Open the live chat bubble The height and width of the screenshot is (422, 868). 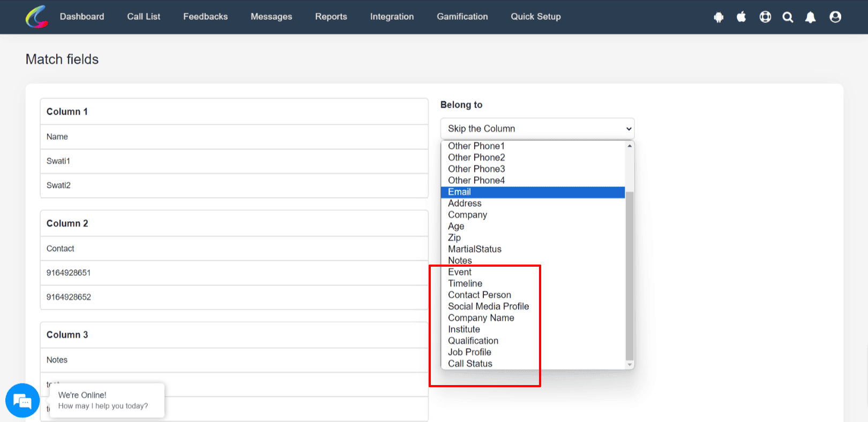coord(23,400)
